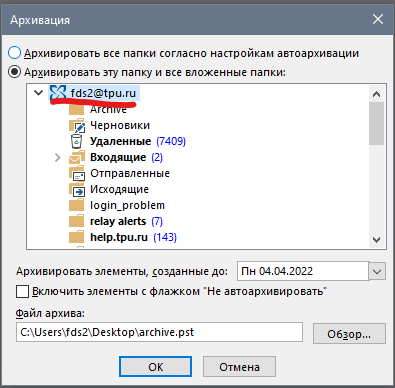Select archive all folders per autoarchive settings
Viewport: 395px width, 388px height.
tap(15, 53)
